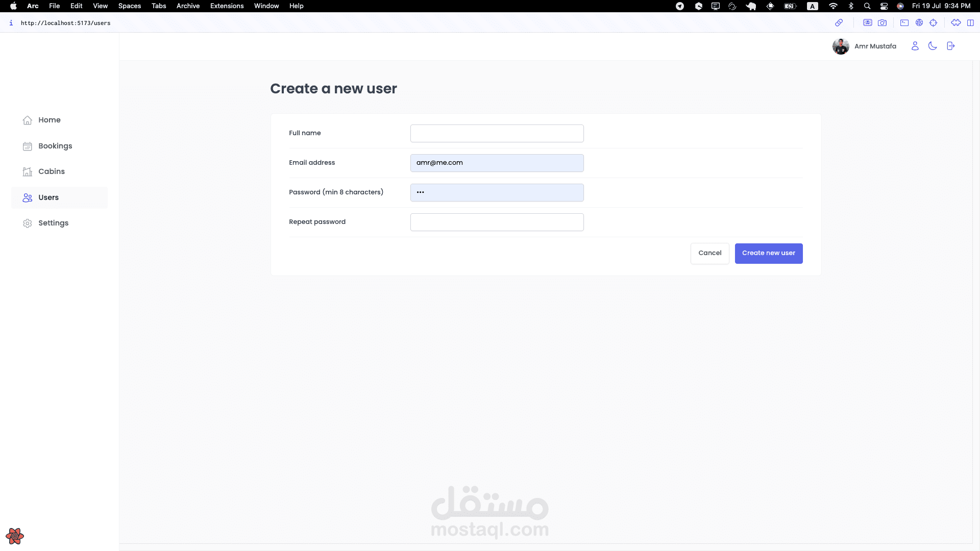The height and width of the screenshot is (551, 980).
Task: Click Amr Mustafa's avatar picture
Action: coord(841,46)
